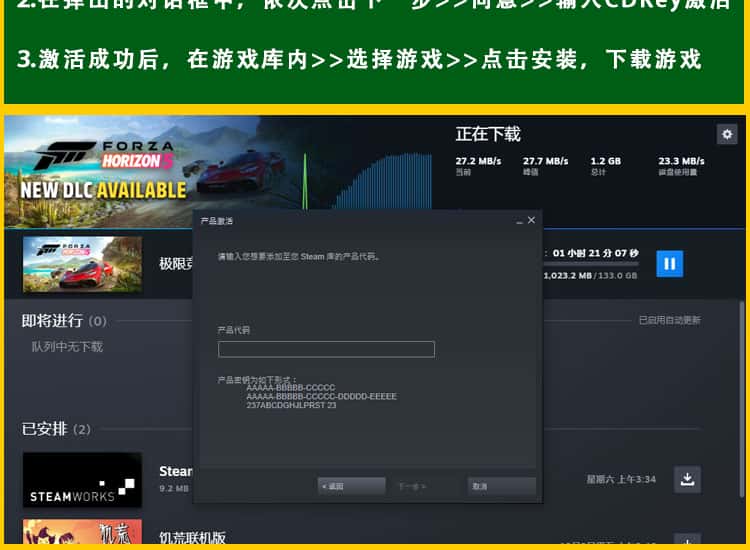Click the 'AAAAA-BBBBB-CCCCC-DDDDD-EEEEE' key example
The image size is (750, 550).
tap(321, 396)
